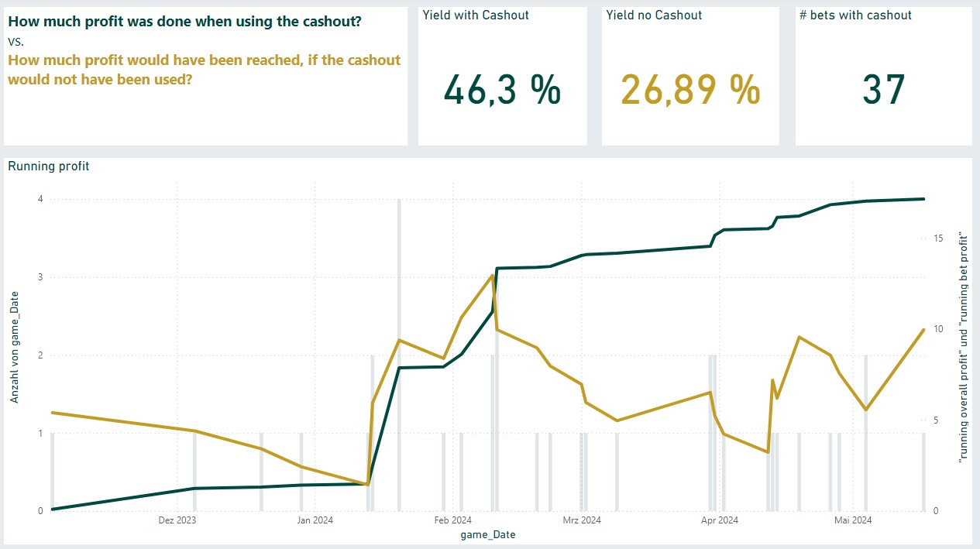Click the right axis title 'running overall profit'
980x549 pixels.
click(x=964, y=348)
